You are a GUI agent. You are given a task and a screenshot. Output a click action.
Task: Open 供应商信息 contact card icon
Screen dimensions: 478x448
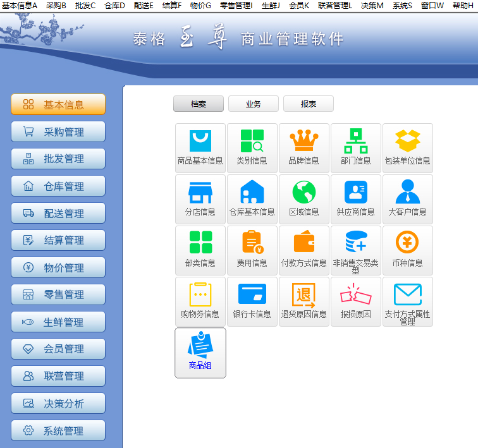pyautogui.click(x=355, y=198)
